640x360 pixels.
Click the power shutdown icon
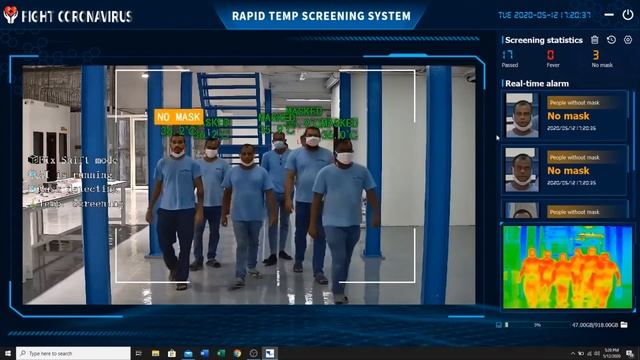point(628,15)
